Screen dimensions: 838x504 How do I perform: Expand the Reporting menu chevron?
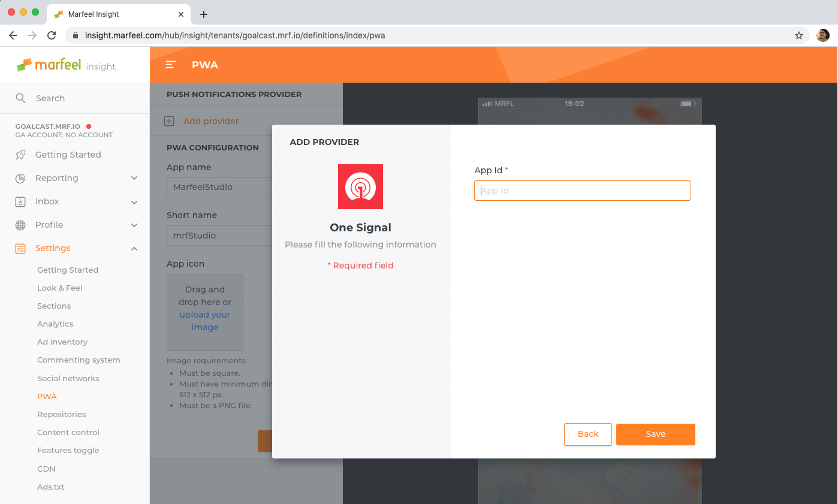point(134,178)
